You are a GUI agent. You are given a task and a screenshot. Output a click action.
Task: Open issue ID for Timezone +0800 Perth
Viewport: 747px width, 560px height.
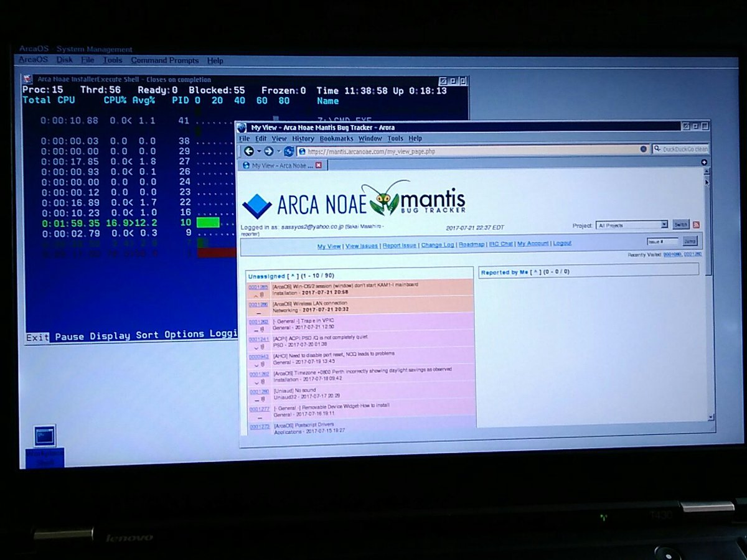(x=259, y=374)
